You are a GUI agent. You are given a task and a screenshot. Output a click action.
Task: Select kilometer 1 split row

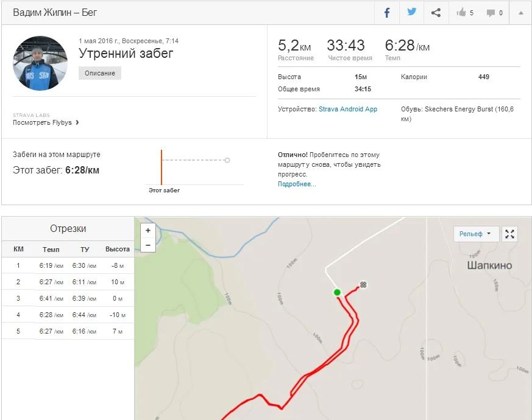tap(68, 266)
